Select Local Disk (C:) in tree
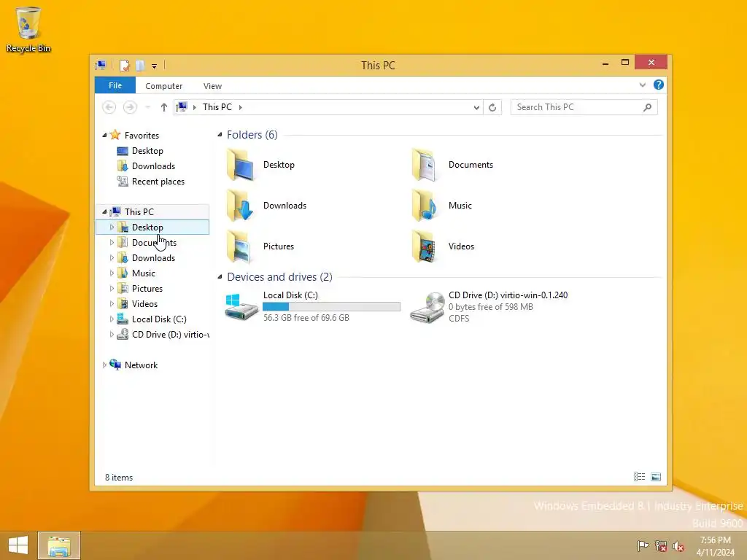The image size is (747, 560). (x=159, y=319)
